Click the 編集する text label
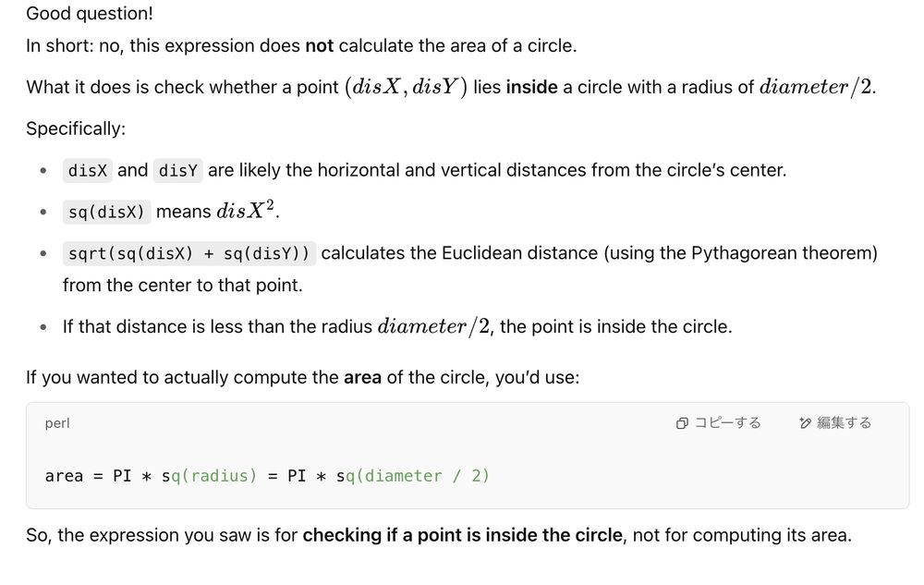Image resolution: width=924 pixels, height=585 pixels. coord(844,423)
